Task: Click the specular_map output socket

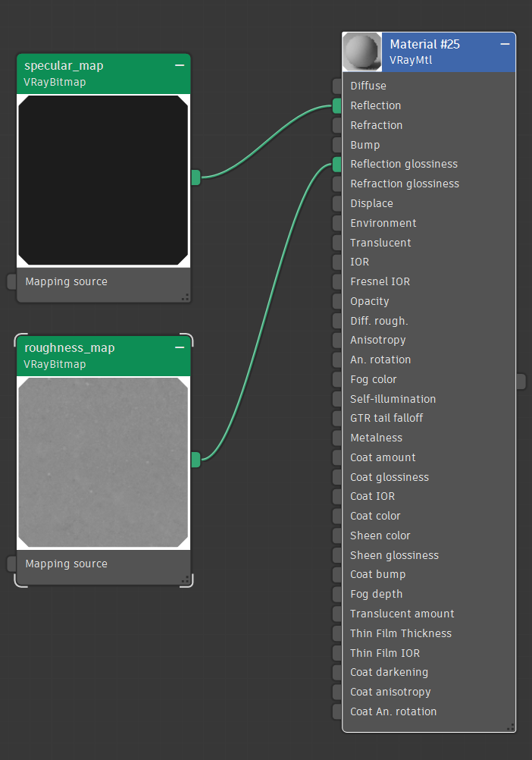Action: (196, 177)
